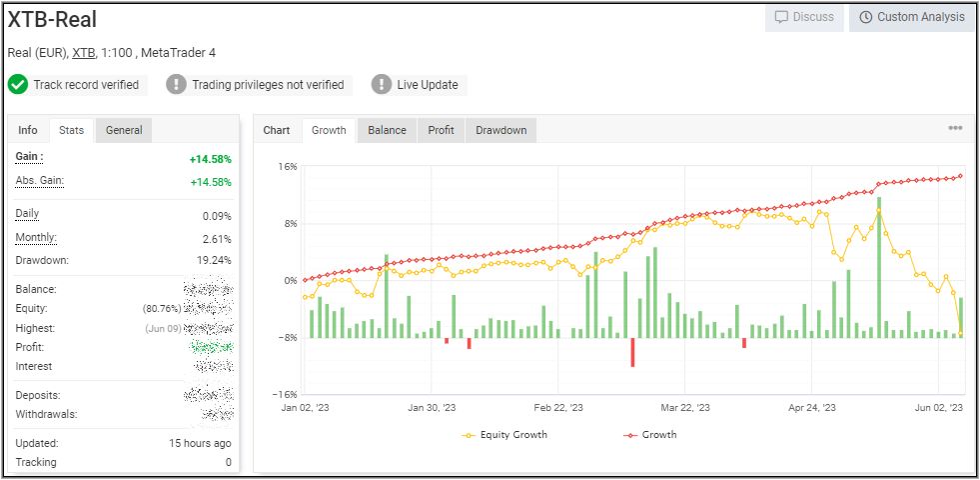Open the General tab
Viewport: 980px width, 480px height.
(124, 130)
